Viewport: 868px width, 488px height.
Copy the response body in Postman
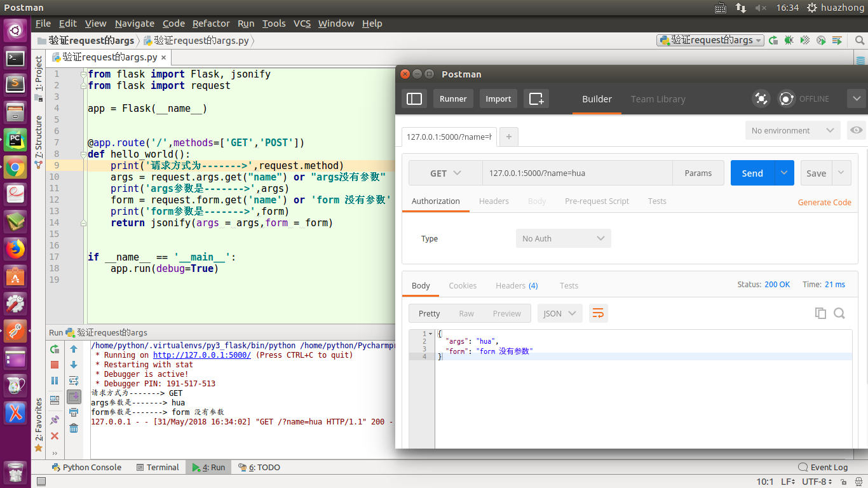(x=820, y=313)
